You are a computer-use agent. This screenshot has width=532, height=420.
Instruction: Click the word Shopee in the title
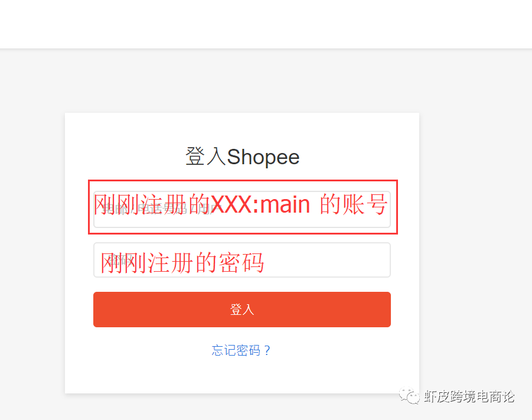tap(263, 157)
